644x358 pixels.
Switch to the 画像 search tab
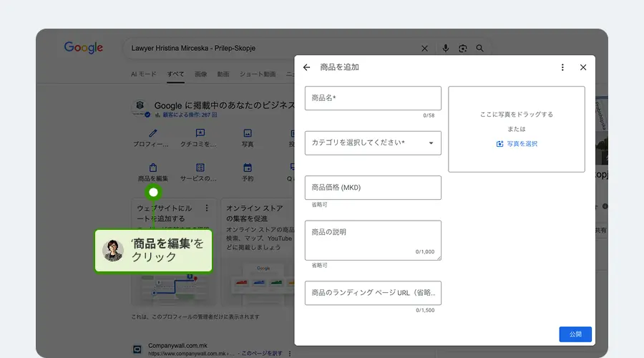point(201,74)
